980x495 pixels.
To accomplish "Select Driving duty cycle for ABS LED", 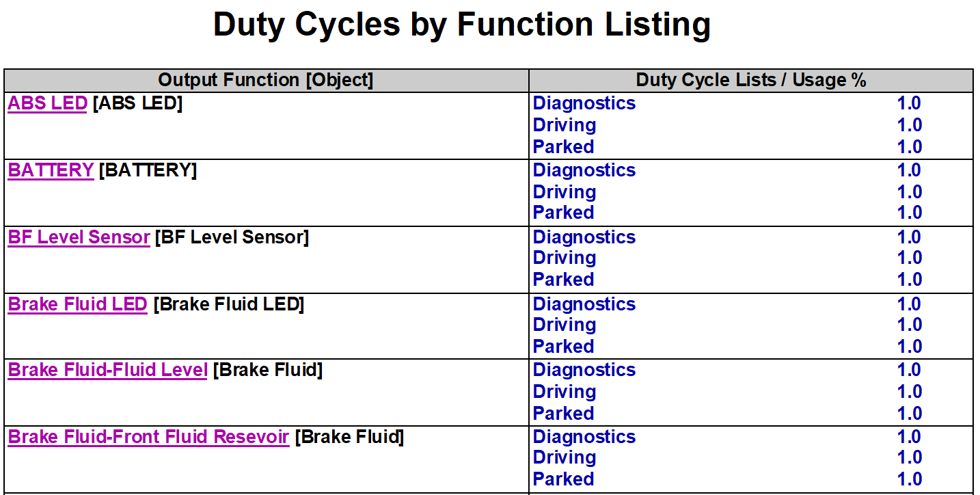I will coord(564,125).
